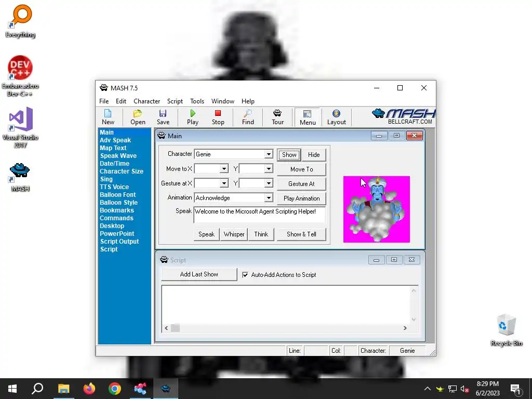Open the Help menu
The height and width of the screenshot is (399, 532).
tap(248, 101)
